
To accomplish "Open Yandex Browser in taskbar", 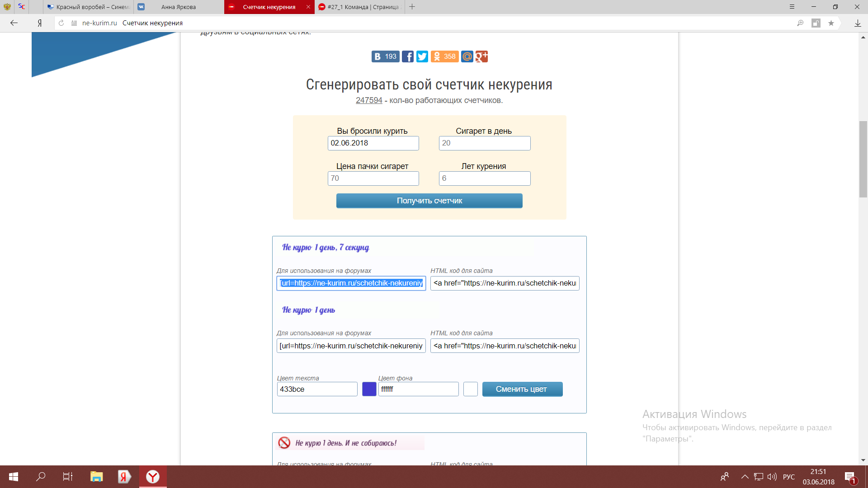I will (153, 477).
